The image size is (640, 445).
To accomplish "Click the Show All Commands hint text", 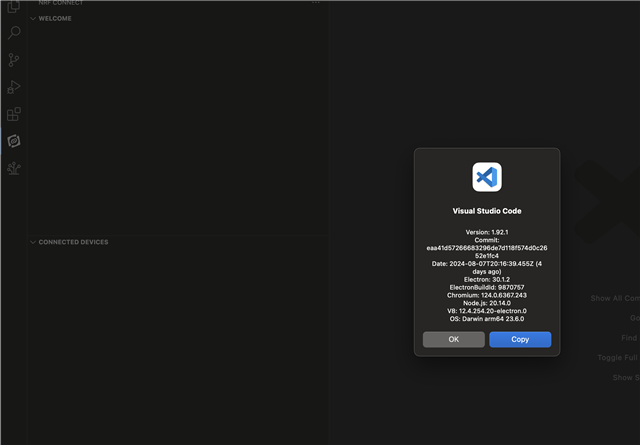I will [x=615, y=298].
